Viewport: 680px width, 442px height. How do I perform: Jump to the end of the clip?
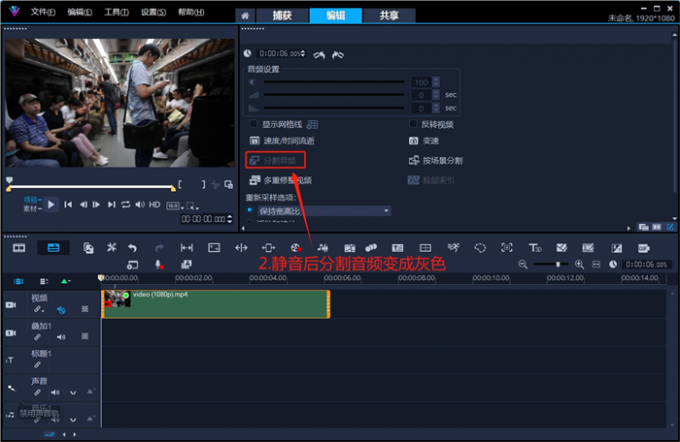pos(111,204)
